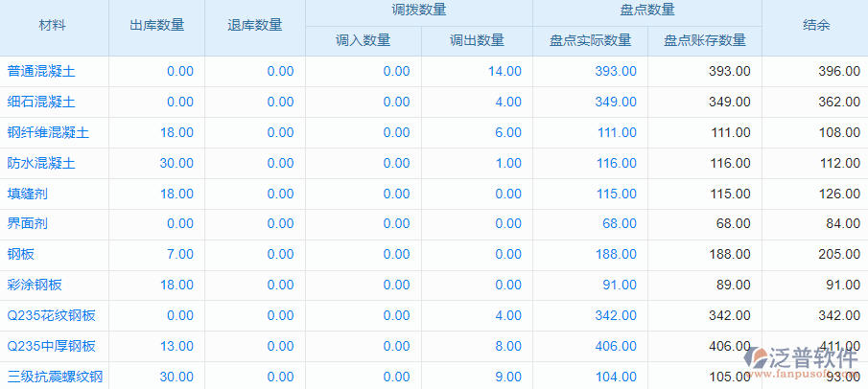Click the 结余 column header

tap(815, 26)
